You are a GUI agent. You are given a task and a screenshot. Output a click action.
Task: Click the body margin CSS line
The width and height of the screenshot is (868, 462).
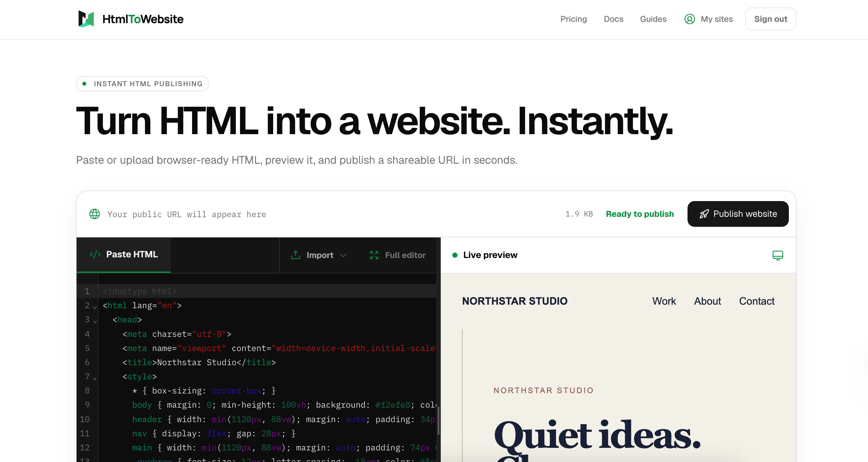(284, 405)
